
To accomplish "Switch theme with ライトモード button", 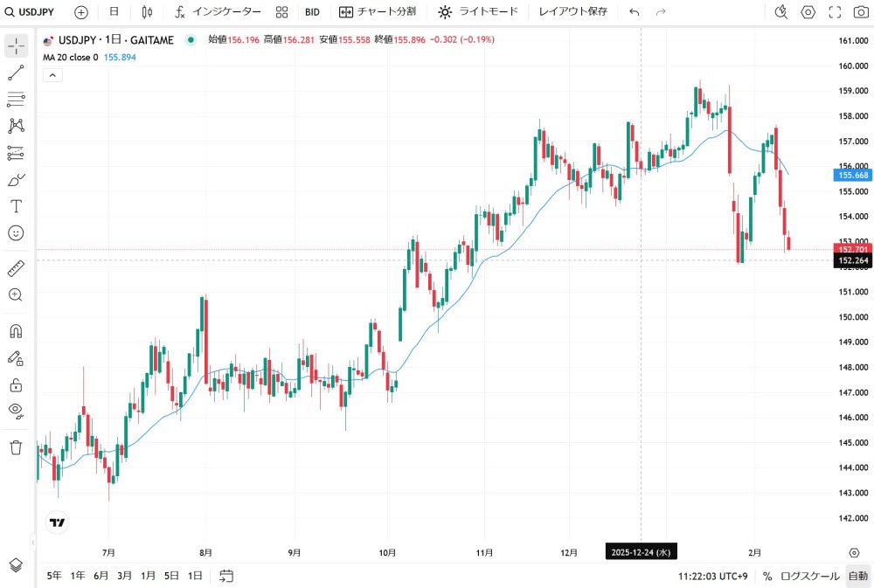I will click(478, 12).
